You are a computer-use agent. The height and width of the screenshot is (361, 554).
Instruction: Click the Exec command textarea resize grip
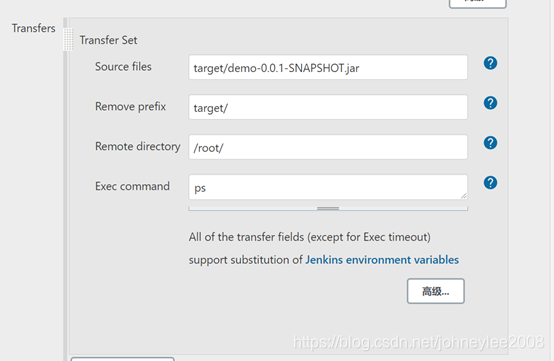click(464, 196)
